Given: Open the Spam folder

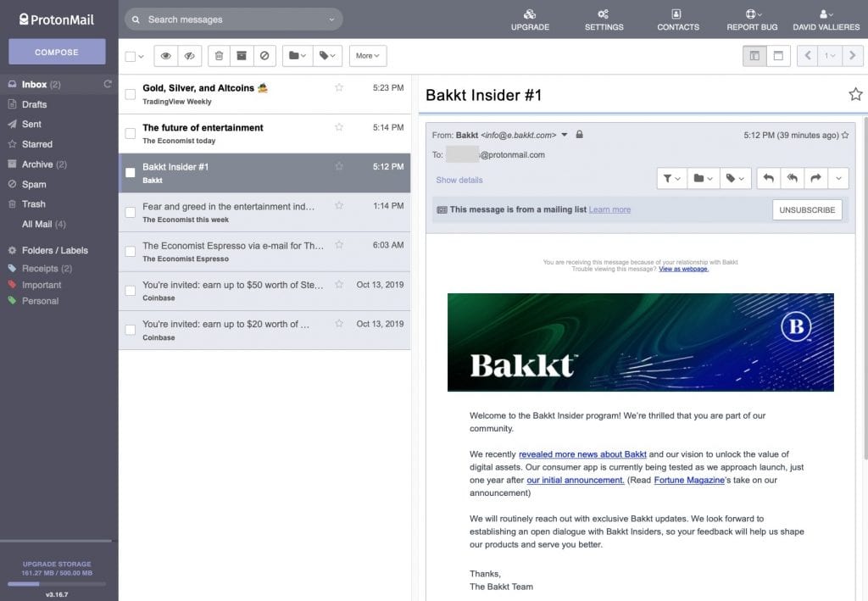Looking at the screenshot, I should click(34, 184).
